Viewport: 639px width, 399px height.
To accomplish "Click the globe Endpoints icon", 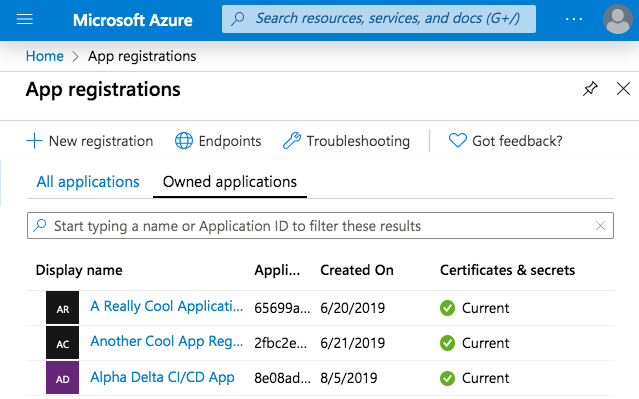I will (x=184, y=141).
